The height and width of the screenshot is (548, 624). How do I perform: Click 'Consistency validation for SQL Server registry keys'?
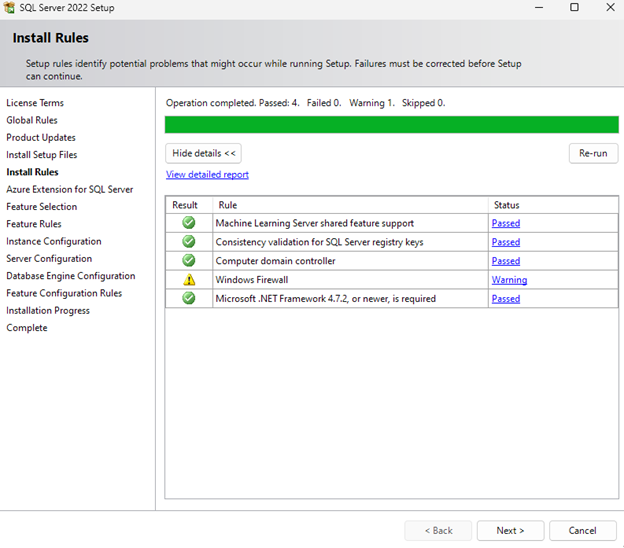[x=320, y=242]
